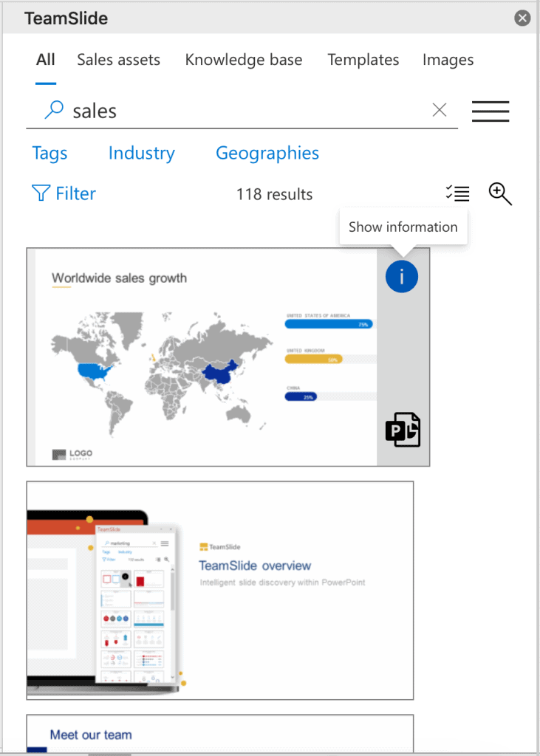Toggle the list view icon
The height and width of the screenshot is (756, 540).
[x=457, y=193]
